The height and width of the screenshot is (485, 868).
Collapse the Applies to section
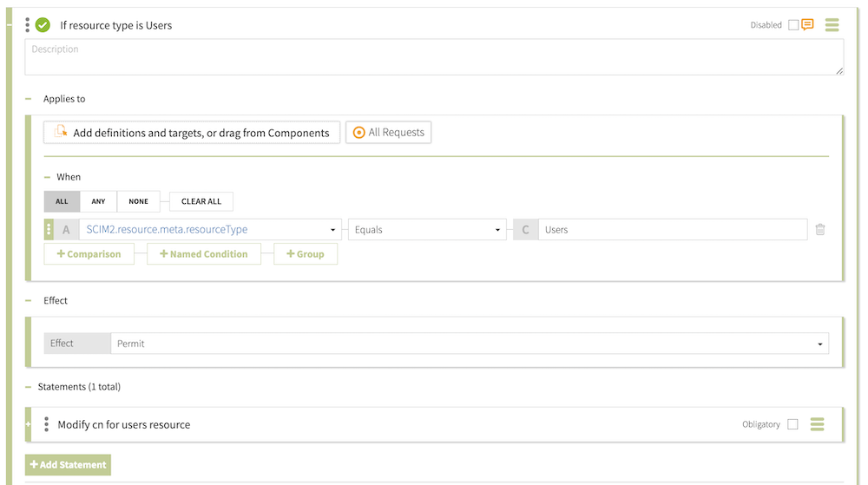pos(29,99)
